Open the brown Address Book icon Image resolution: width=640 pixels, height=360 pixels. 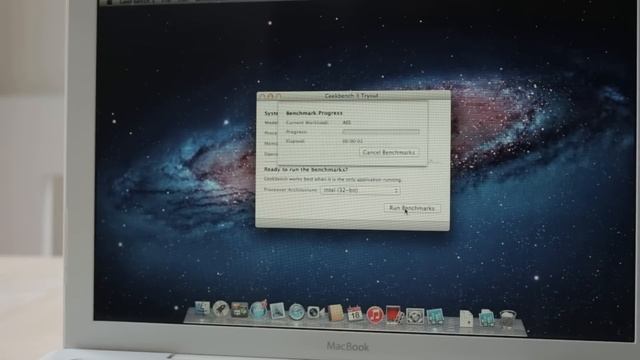[336, 313]
